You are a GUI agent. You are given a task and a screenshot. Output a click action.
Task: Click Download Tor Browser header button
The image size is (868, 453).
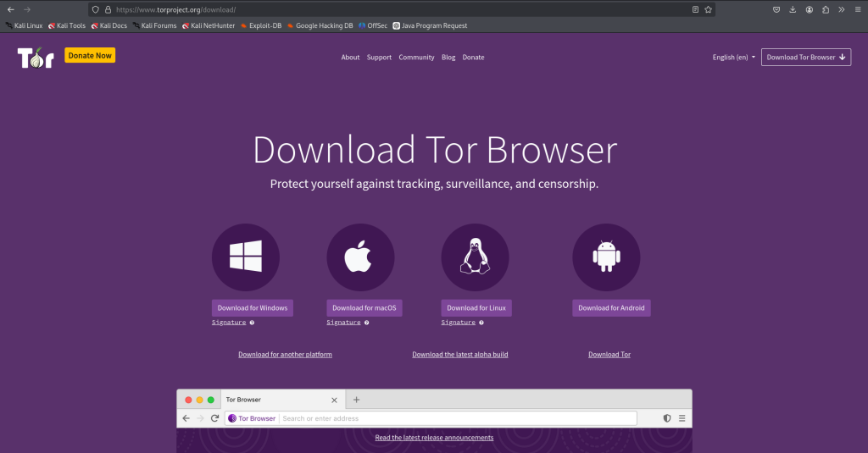coord(806,57)
